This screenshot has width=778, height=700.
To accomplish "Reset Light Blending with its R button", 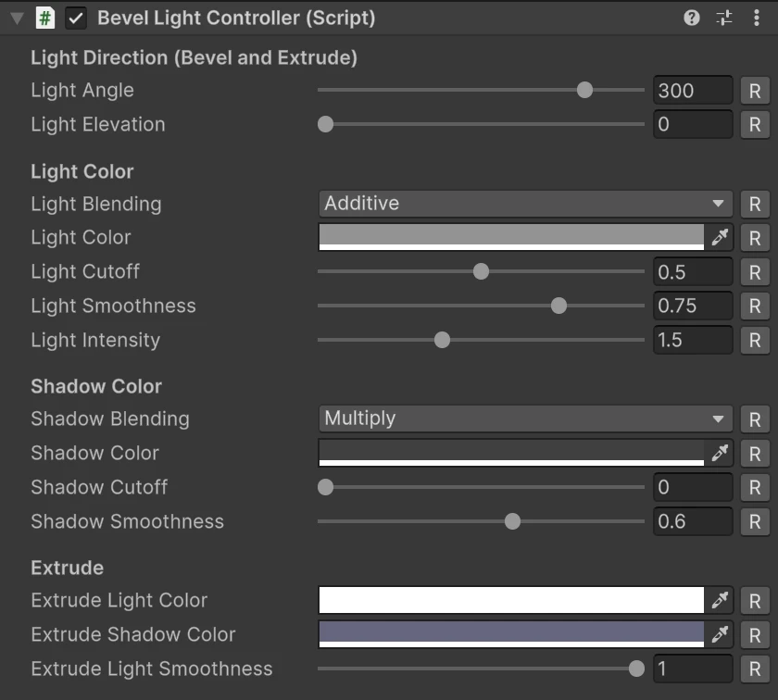I will (755, 204).
